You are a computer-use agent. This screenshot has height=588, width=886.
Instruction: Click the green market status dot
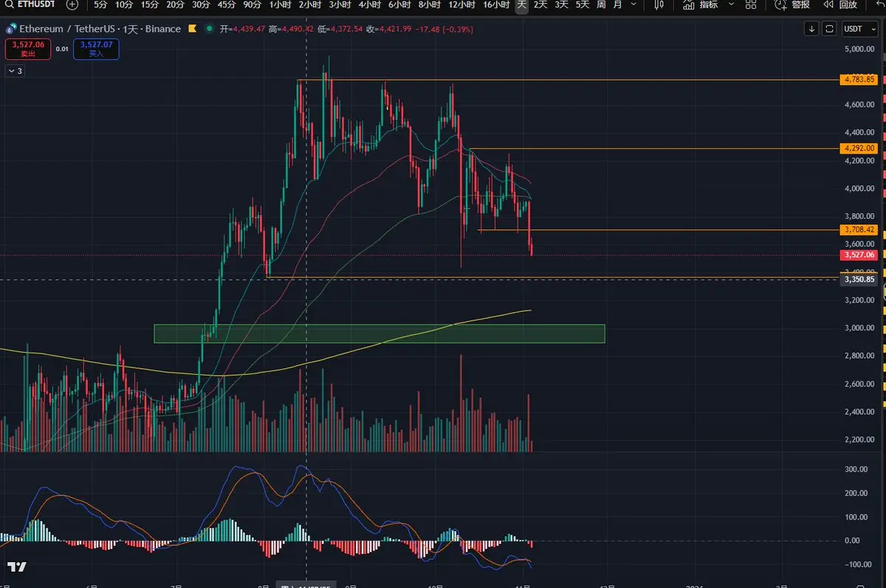coord(210,29)
